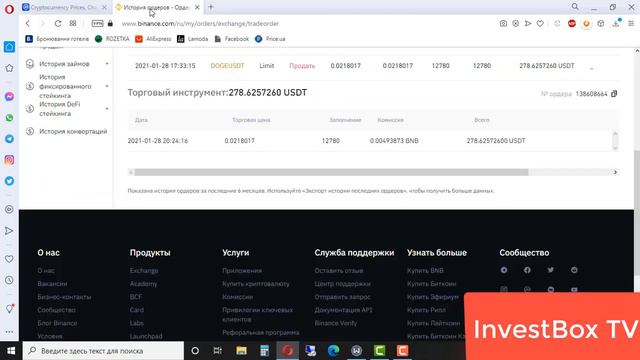Close the История ордеров tab
The image size is (640, 360).
coord(197,7)
